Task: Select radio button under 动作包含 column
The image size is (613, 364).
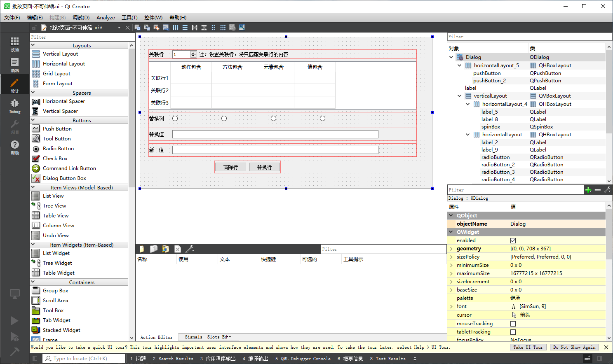Action: pos(175,119)
